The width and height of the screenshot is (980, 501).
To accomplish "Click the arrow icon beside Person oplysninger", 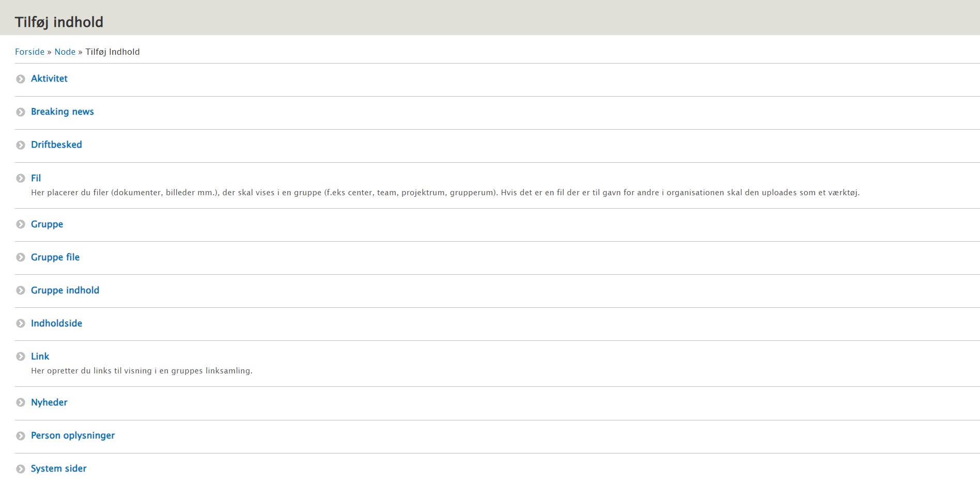I will [21, 436].
